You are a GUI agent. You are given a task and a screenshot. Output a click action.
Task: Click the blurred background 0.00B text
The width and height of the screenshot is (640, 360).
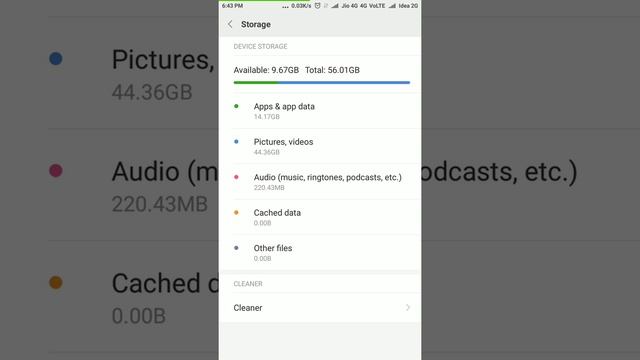139,316
